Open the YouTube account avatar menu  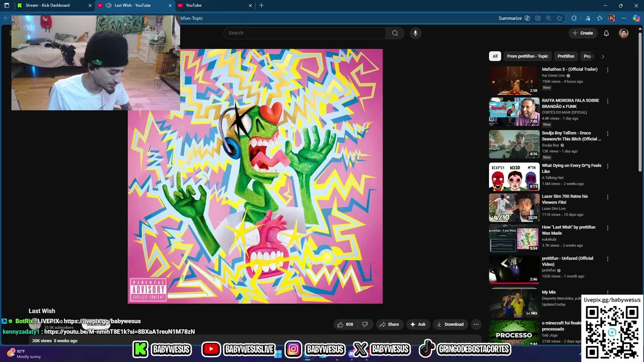[x=623, y=33]
